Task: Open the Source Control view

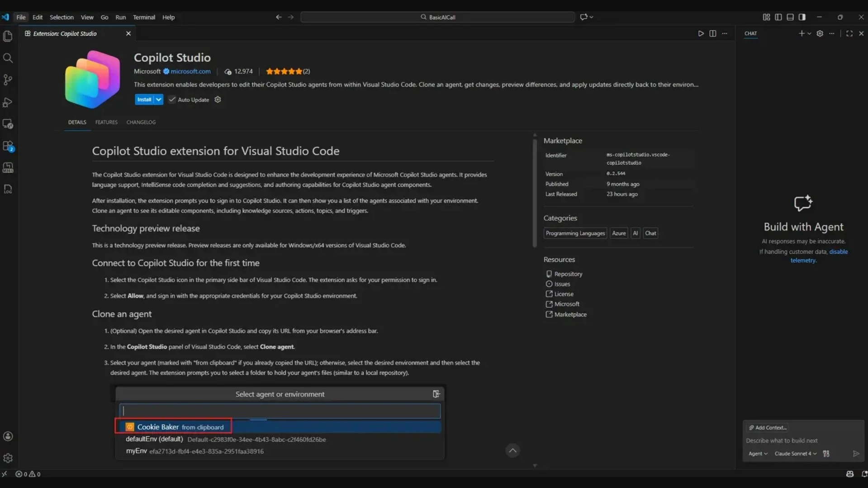Action: coord(8,80)
